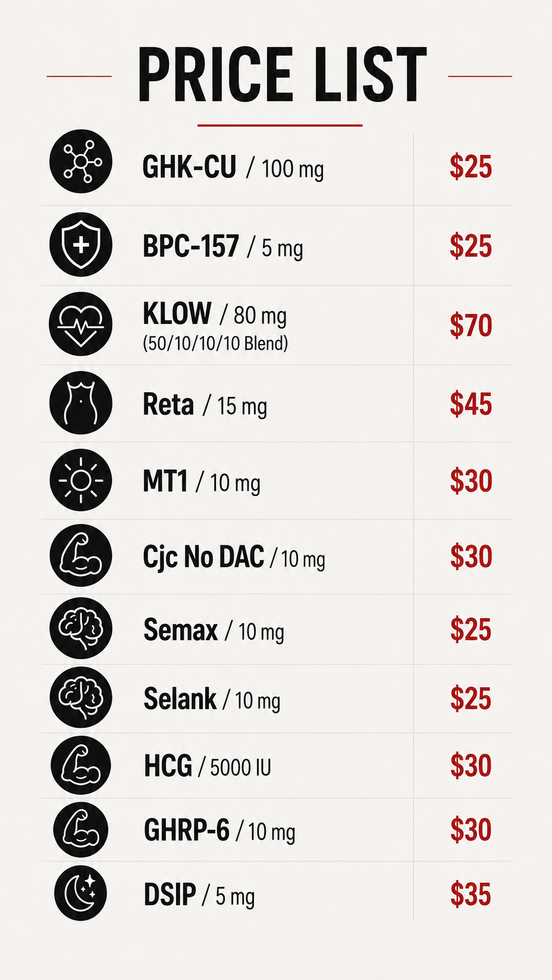Select the bicep icon for Cjc No DAC
Screen dimensions: 552x980
pyautogui.click(x=81, y=555)
